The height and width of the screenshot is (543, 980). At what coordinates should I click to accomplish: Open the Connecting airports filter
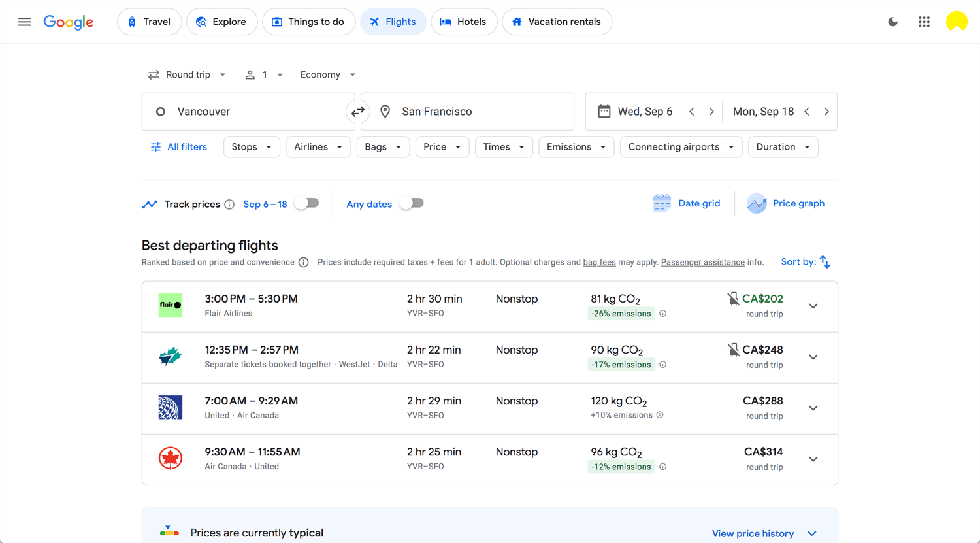(x=681, y=147)
